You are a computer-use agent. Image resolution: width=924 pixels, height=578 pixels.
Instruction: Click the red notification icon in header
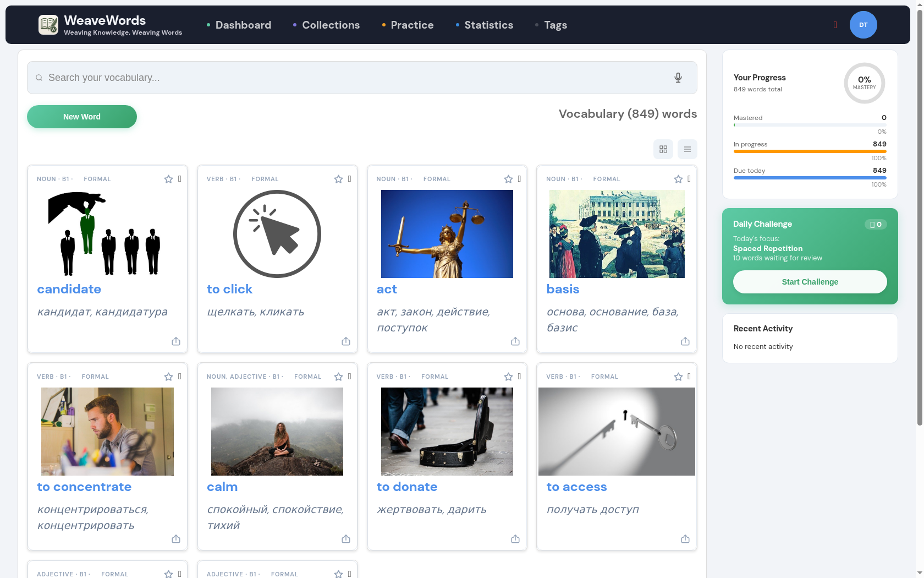tap(835, 25)
